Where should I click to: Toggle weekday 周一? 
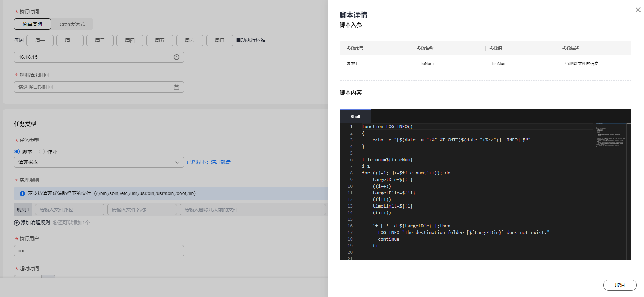(x=40, y=40)
